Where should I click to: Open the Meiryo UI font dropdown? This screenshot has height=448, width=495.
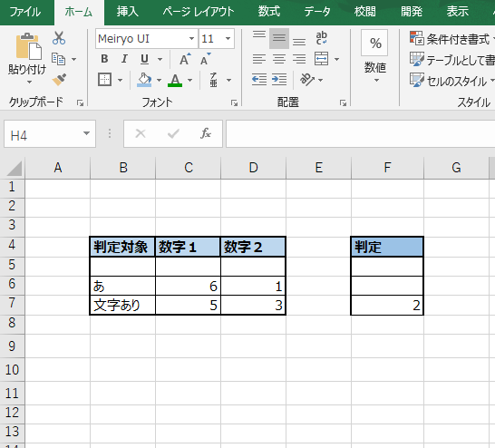pyautogui.click(x=191, y=38)
